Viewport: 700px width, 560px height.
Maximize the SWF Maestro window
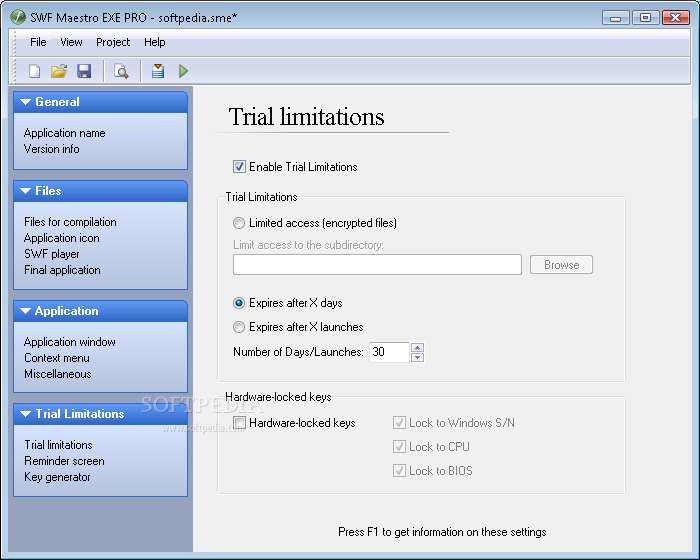pos(646,18)
